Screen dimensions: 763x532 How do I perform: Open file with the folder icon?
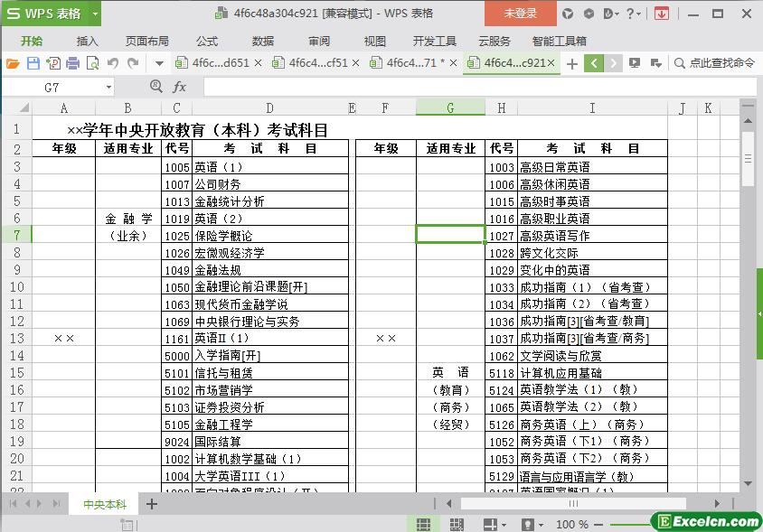click(x=13, y=63)
